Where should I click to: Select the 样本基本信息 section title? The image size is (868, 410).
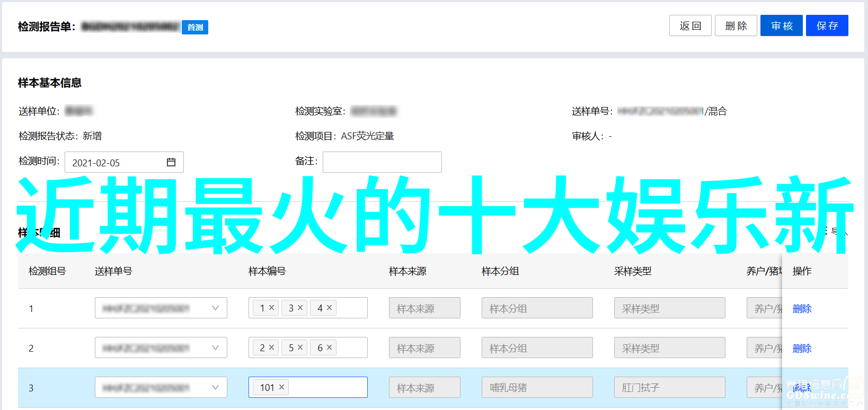pyautogui.click(x=50, y=83)
